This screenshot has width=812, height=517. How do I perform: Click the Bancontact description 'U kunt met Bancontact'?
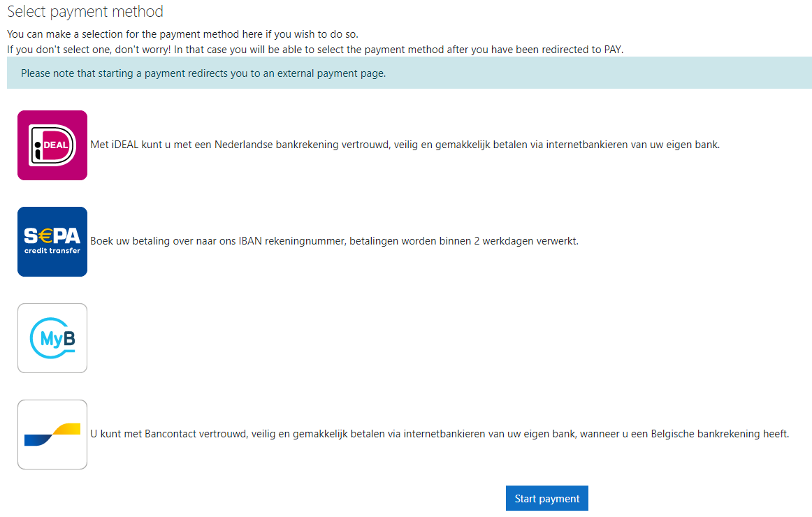point(440,434)
